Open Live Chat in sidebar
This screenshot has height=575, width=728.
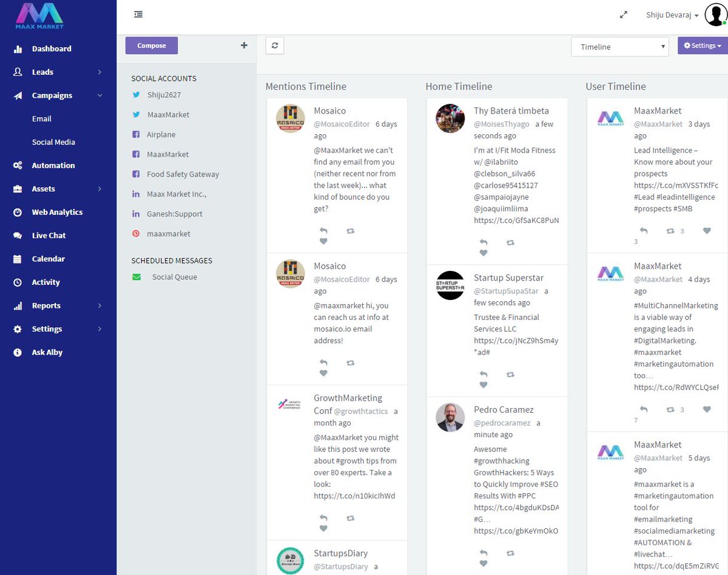(x=49, y=236)
